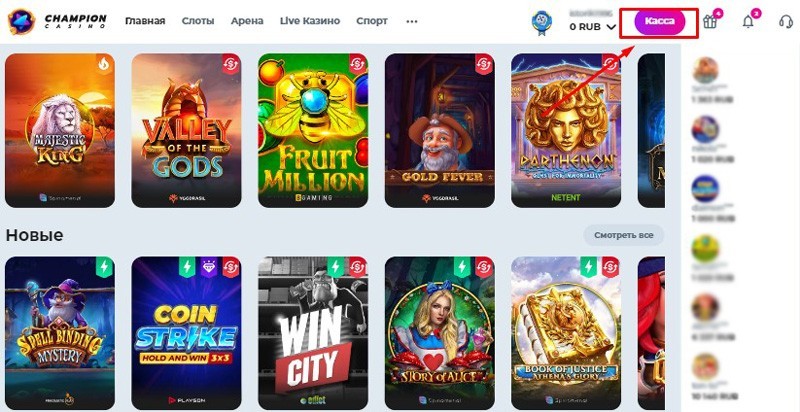800x412 pixels.
Task: Expand the 0 RUB balance dropdown
Action: tap(593, 27)
